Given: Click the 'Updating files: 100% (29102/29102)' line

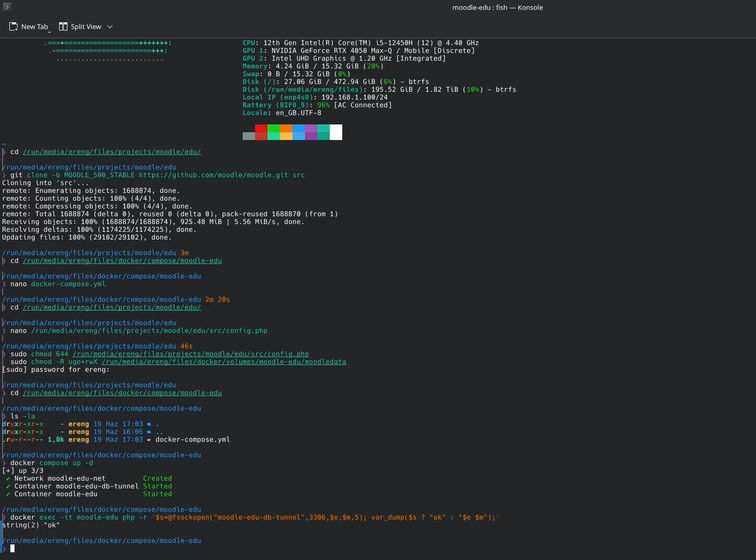Looking at the screenshot, I should [87, 237].
